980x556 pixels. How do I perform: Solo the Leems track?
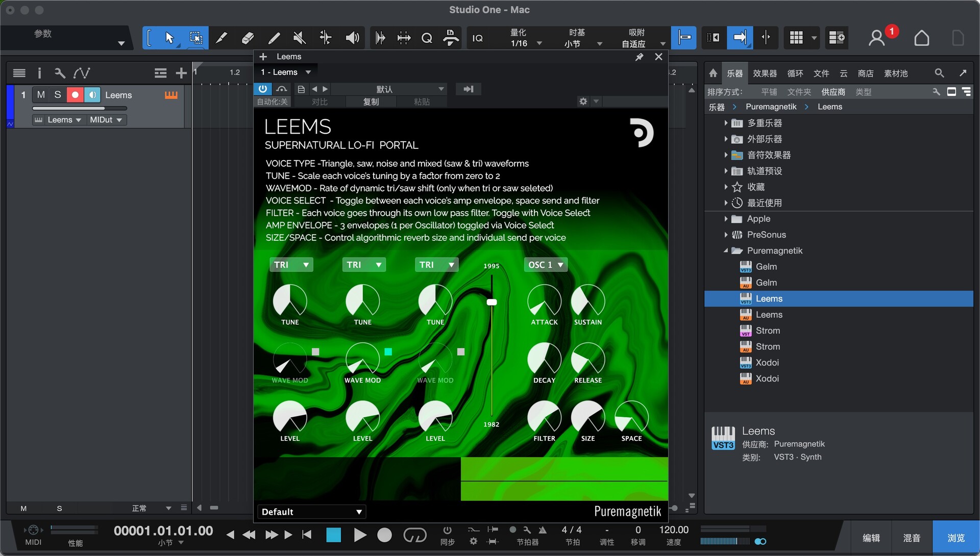point(58,95)
